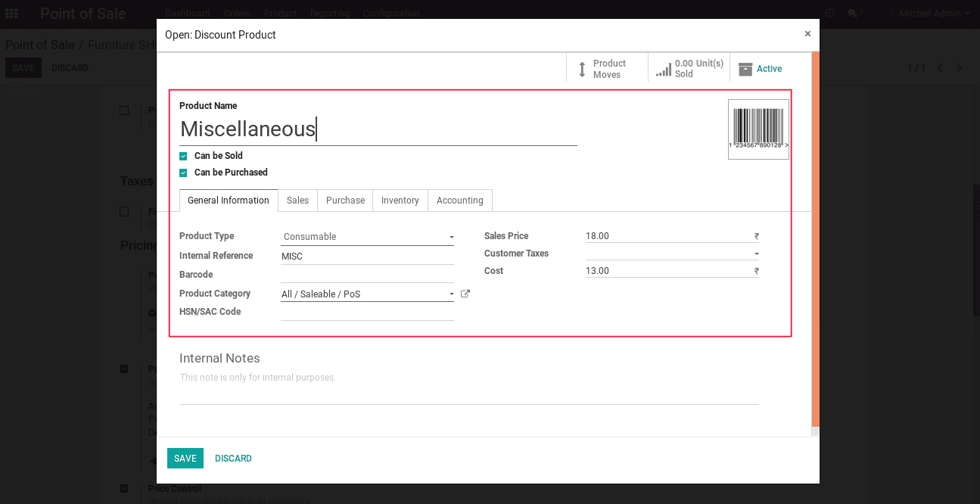
Task: Open the Product menu in navbar
Action: point(281,14)
